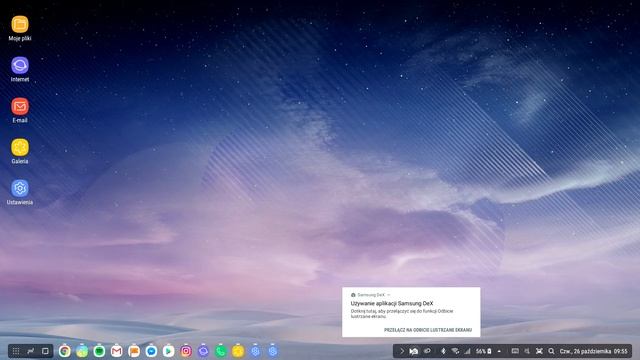Open the orange Messages app in taskbar
The image size is (640, 360).
tap(134, 351)
